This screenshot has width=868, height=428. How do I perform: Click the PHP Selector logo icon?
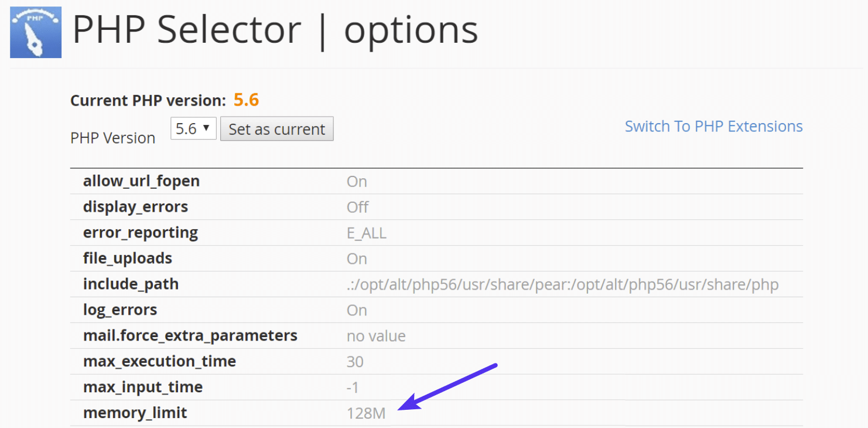click(x=35, y=32)
